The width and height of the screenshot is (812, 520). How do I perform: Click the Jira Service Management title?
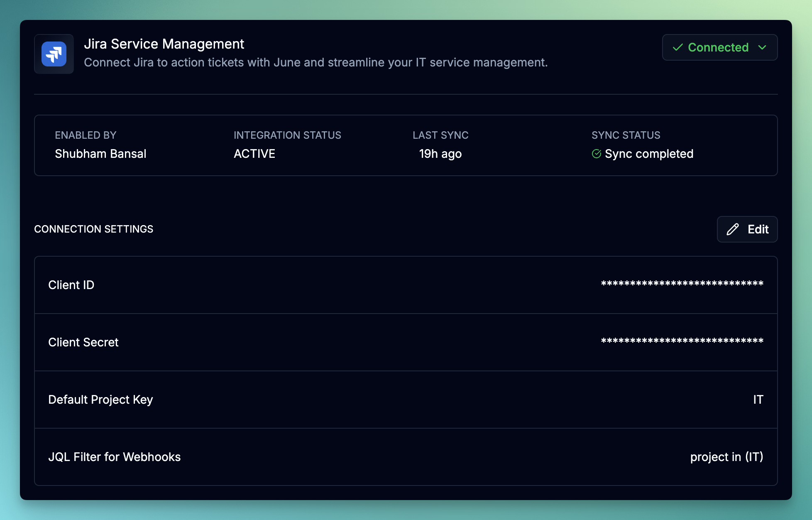pyautogui.click(x=164, y=44)
